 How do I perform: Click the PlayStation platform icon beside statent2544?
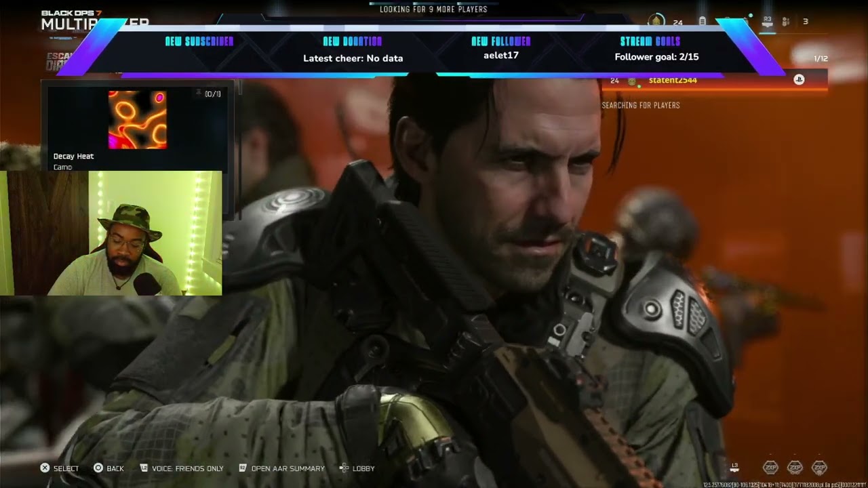[799, 80]
